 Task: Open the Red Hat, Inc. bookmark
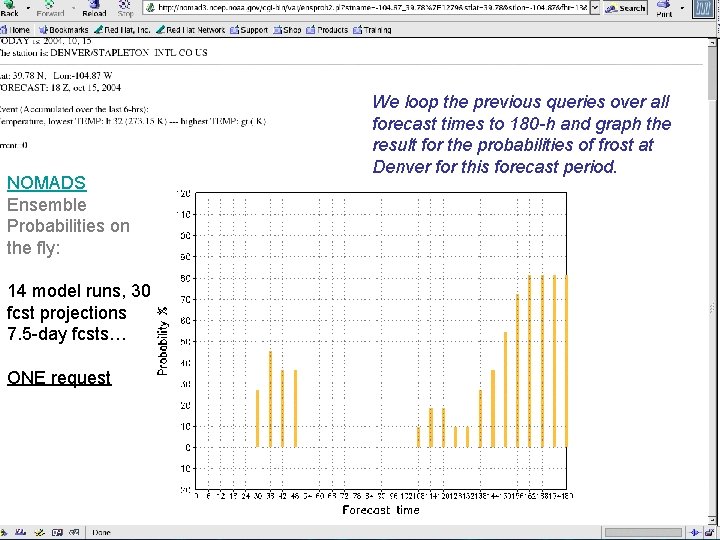[122, 30]
